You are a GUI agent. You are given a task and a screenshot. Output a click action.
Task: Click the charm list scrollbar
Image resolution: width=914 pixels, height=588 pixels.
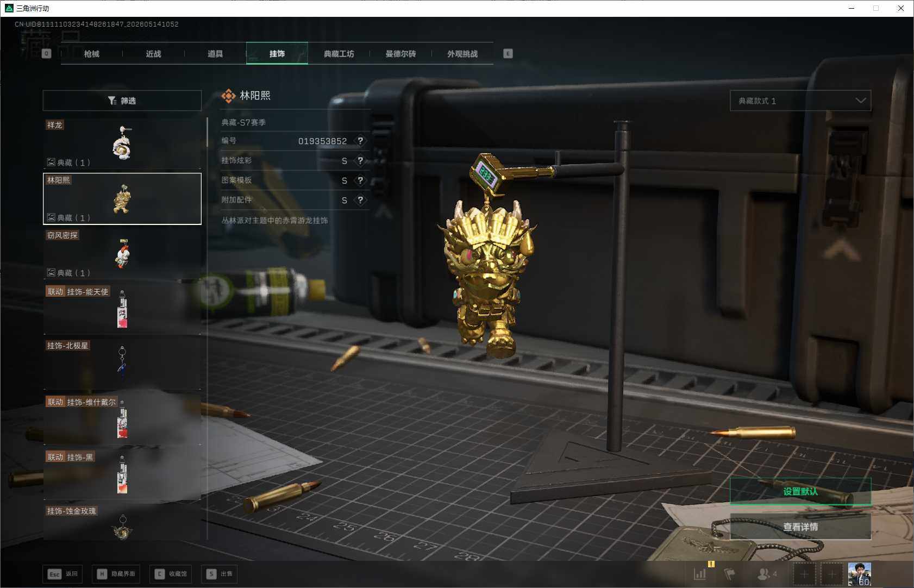point(207,132)
